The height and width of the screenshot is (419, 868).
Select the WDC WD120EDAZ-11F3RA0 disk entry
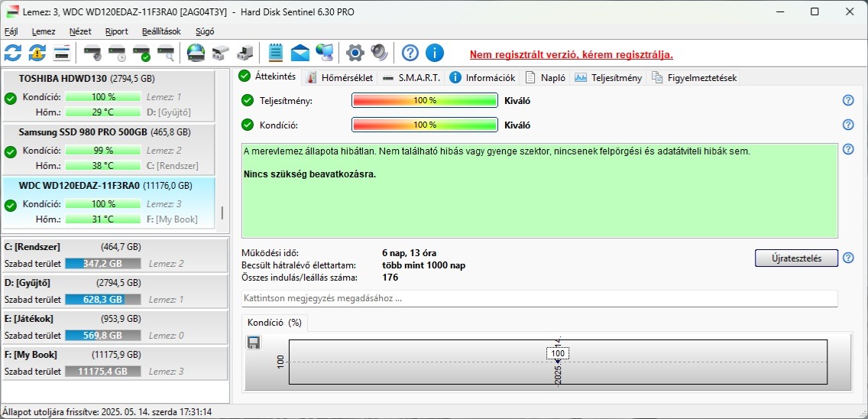tap(108, 203)
